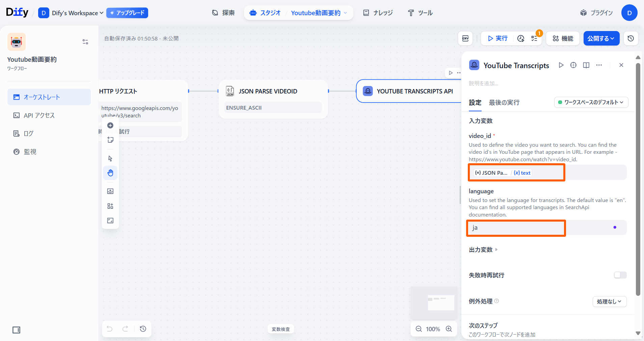Open the 処理なし exception handling dropdown
The width and height of the screenshot is (644, 341).
(609, 302)
